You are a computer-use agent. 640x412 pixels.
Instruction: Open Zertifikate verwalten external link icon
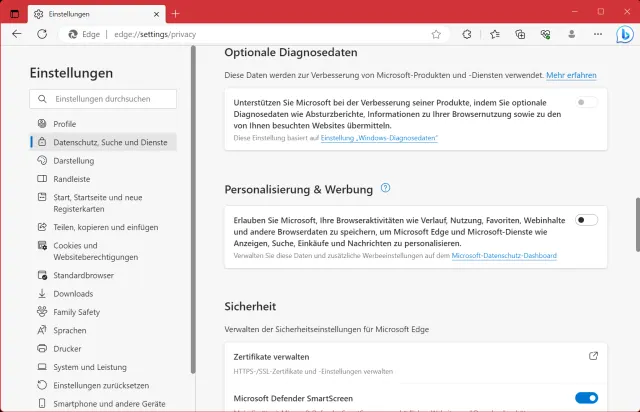tap(593, 356)
